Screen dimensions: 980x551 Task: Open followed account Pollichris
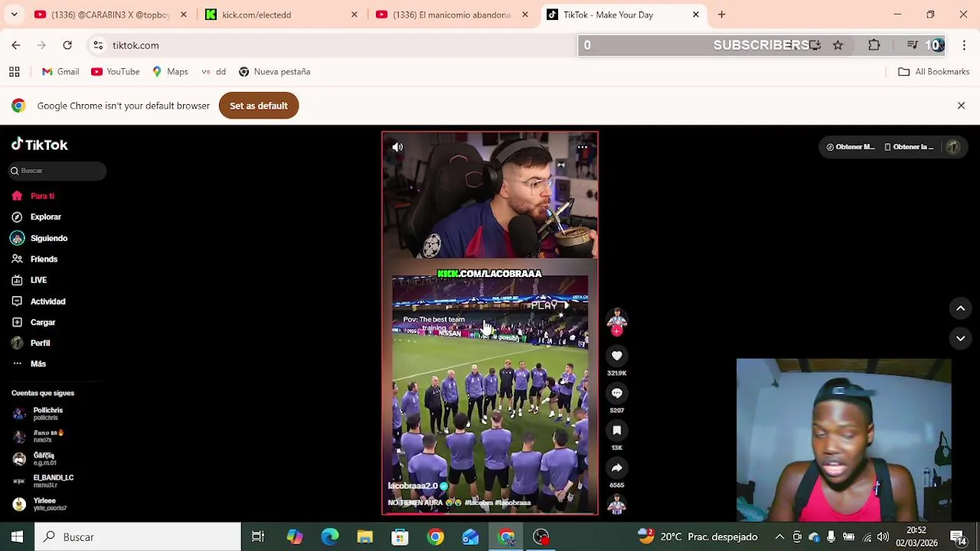[x=38, y=413]
